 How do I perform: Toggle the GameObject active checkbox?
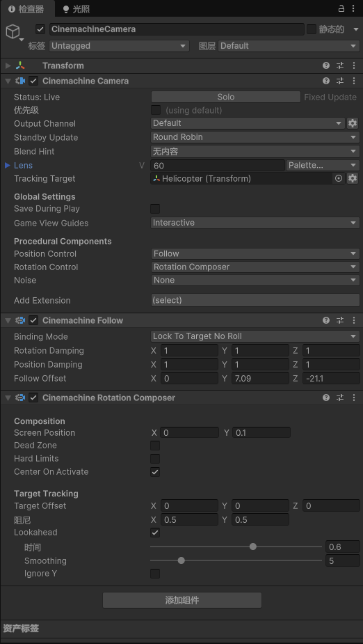[x=40, y=29]
